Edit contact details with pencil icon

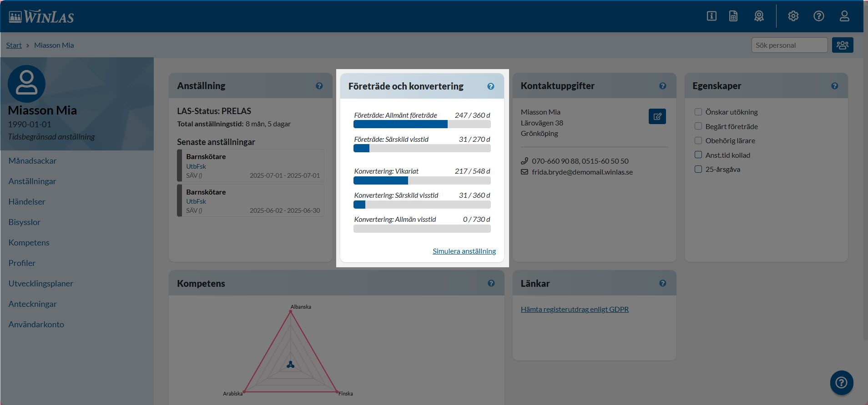(657, 116)
